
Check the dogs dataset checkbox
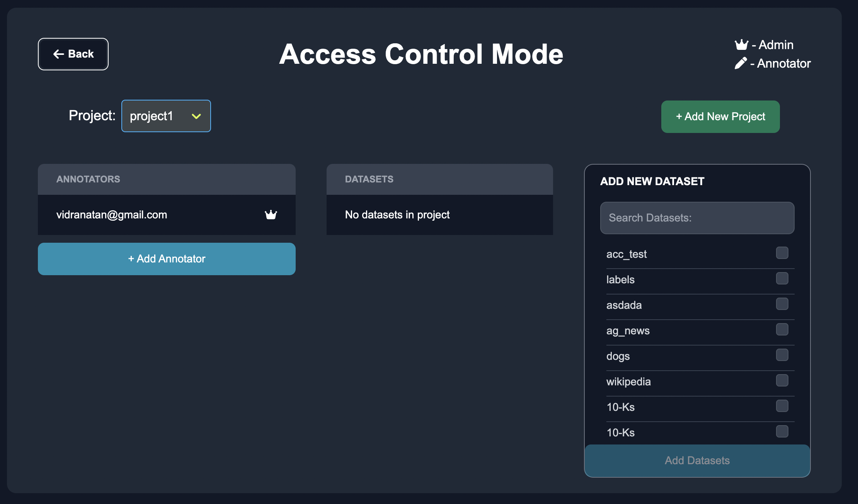(782, 355)
